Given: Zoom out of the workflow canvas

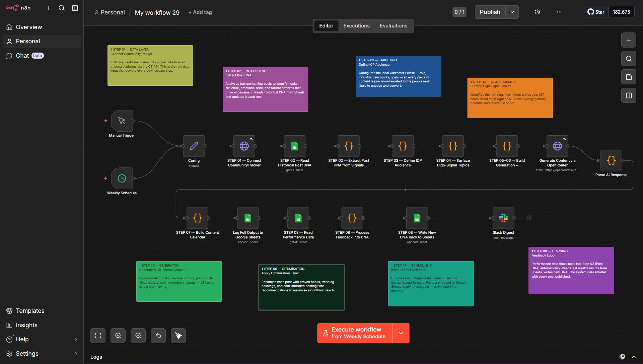Looking at the screenshot, I should [138, 336].
